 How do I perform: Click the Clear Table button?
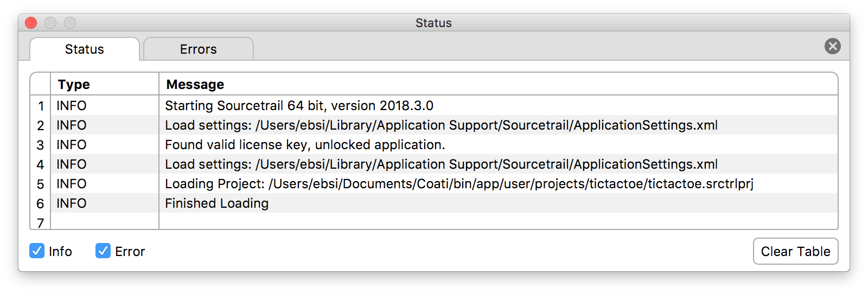[x=795, y=251]
